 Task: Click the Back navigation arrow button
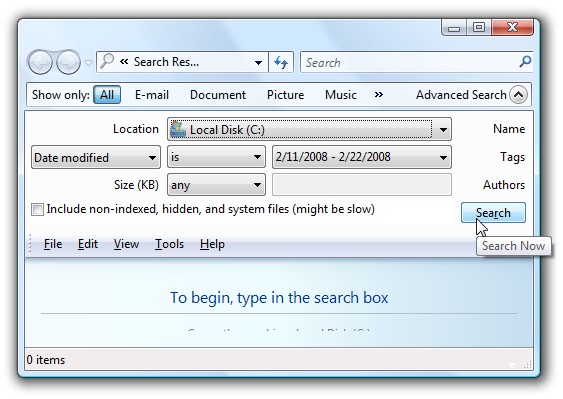[40, 62]
